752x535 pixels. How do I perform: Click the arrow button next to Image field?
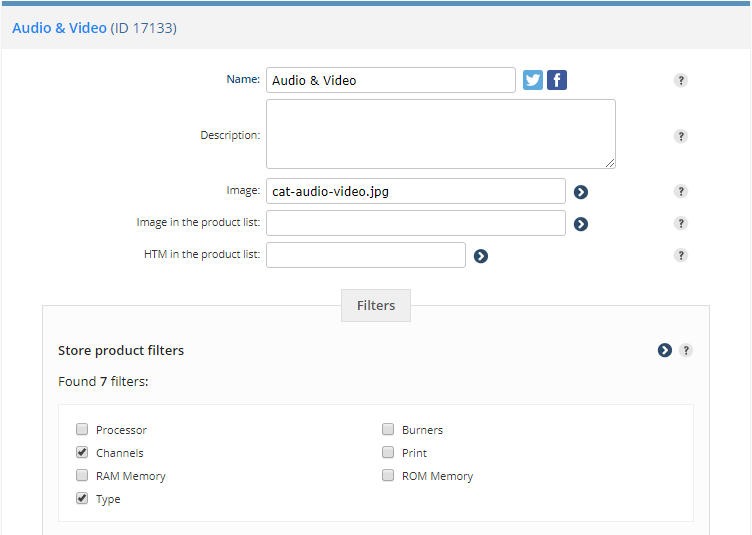pyautogui.click(x=581, y=192)
